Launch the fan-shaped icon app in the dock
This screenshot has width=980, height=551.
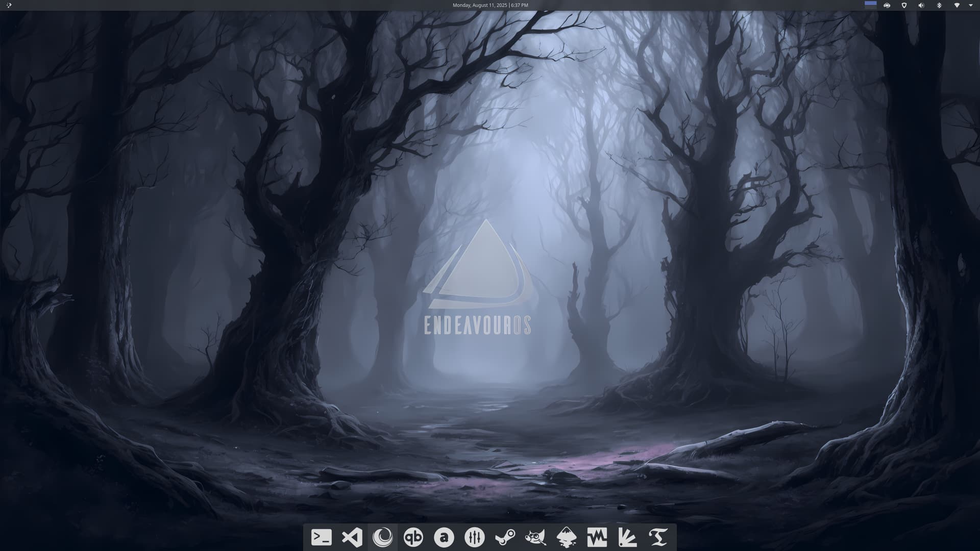[x=627, y=537]
